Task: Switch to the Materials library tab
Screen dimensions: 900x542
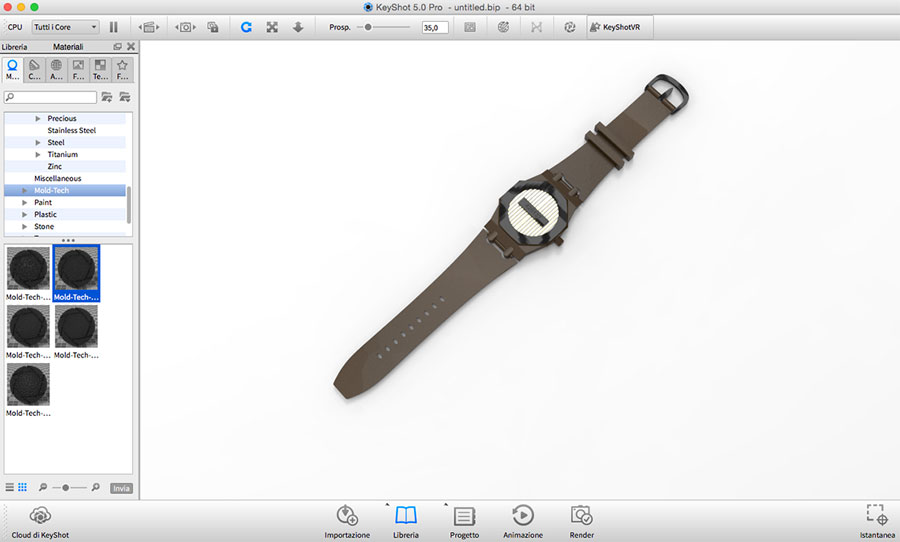Action: [12, 69]
